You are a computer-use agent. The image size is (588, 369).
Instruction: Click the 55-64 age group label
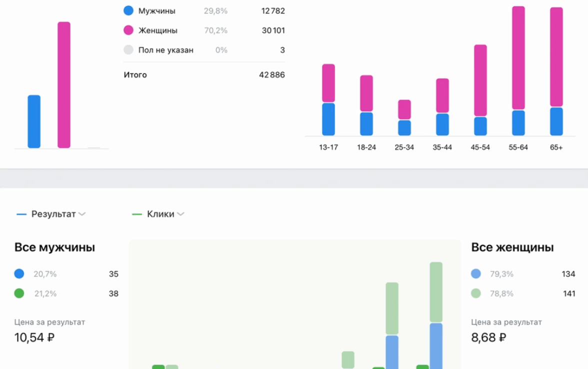click(518, 147)
